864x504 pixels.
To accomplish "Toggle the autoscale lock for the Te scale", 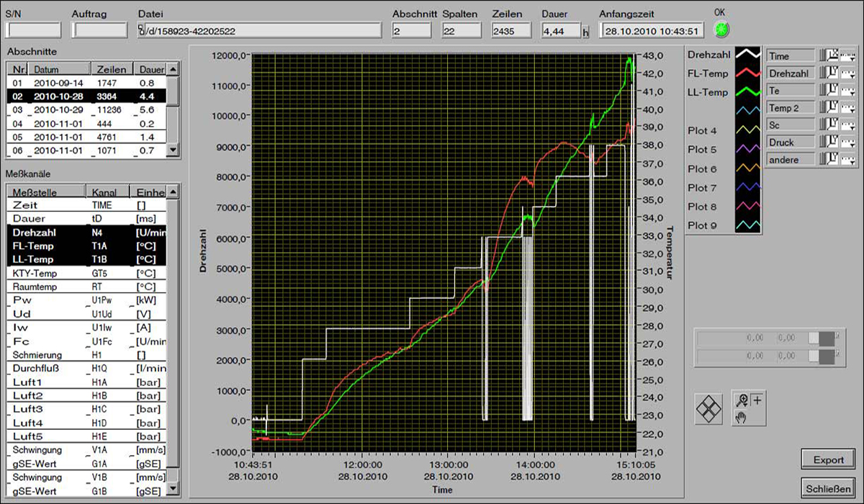I will [x=822, y=90].
